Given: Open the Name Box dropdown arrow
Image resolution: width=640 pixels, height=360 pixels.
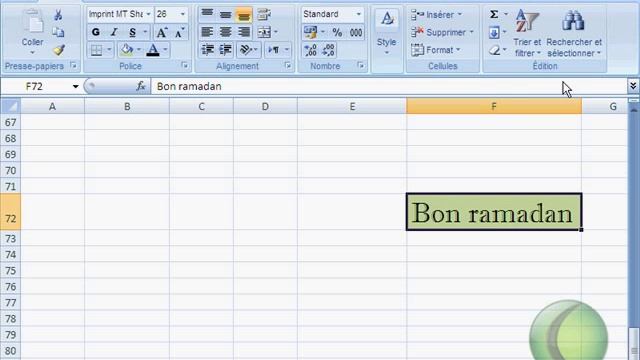Looking at the screenshot, I should click(76, 87).
